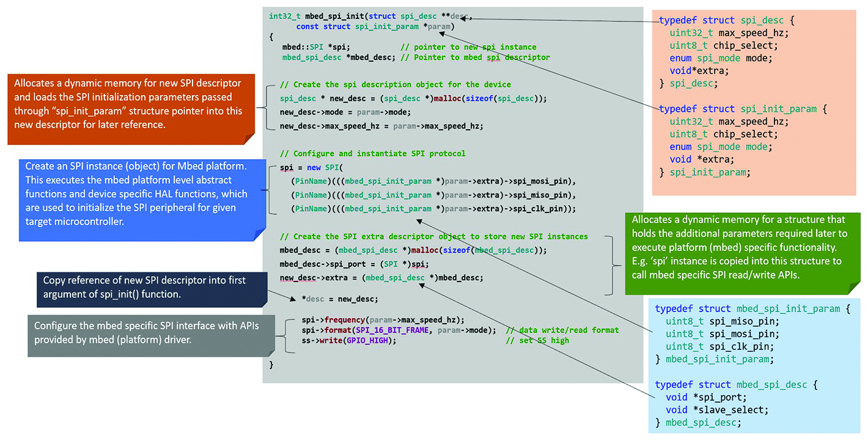Click the PinName line ending in '->spi_clk_pin));'
The height and width of the screenshot is (440, 868).
click(x=433, y=209)
